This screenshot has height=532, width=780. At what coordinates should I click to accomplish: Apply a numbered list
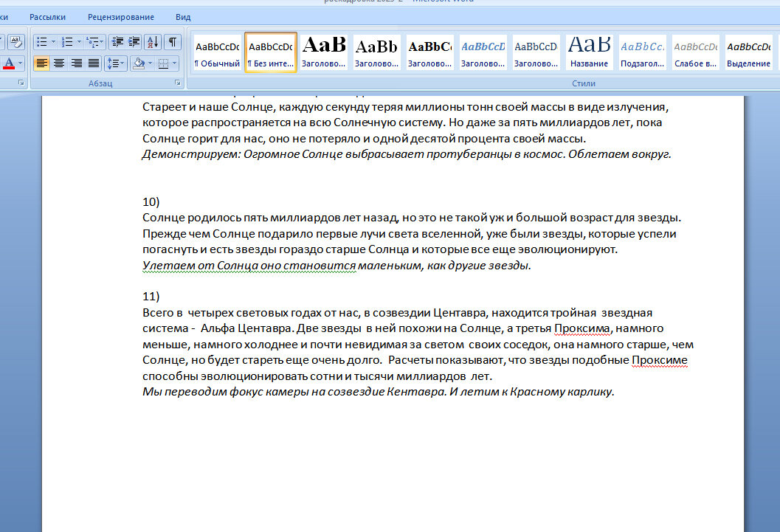[67, 42]
